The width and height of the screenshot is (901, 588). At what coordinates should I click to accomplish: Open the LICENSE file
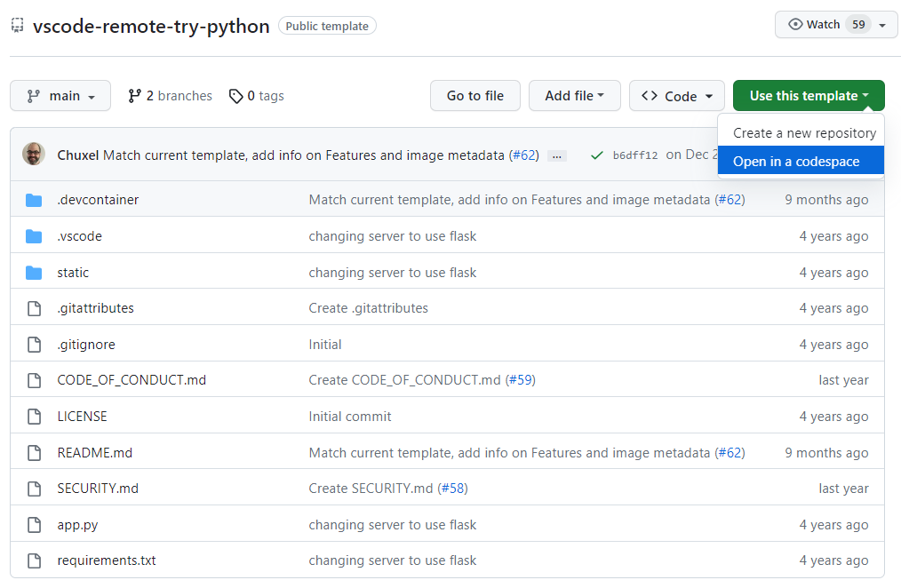(x=82, y=416)
